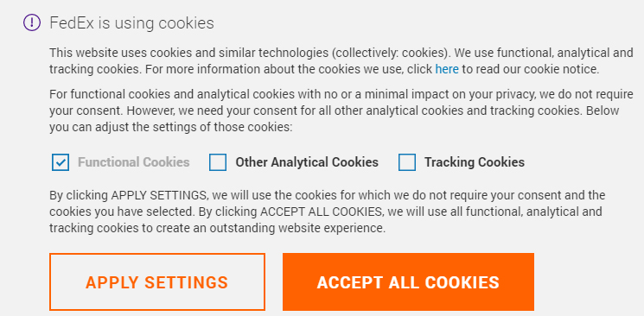This screenshot has height=316, width=644.
Task: Click the blue checkmark in the Functional box
Action: tap(61, 162)
